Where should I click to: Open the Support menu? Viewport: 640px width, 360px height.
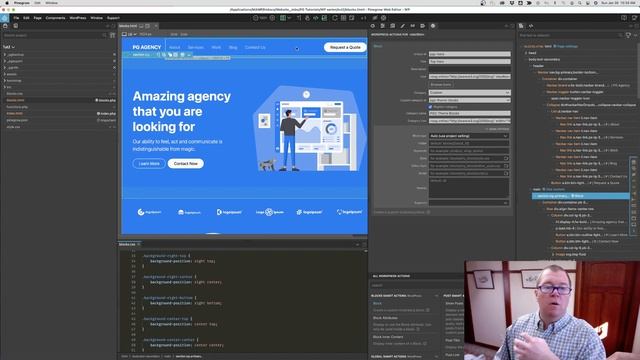tap(113, 18)
